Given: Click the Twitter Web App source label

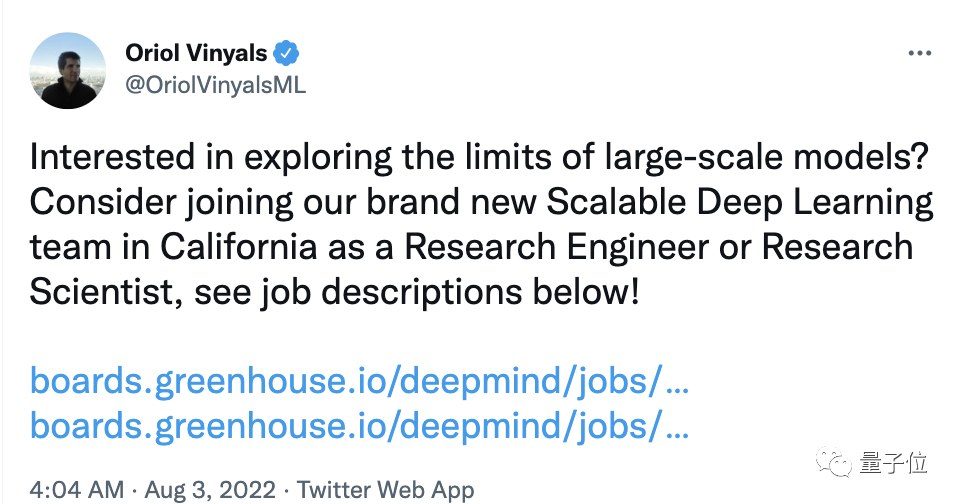Looking at the screenshot, I should click(386, 490).
